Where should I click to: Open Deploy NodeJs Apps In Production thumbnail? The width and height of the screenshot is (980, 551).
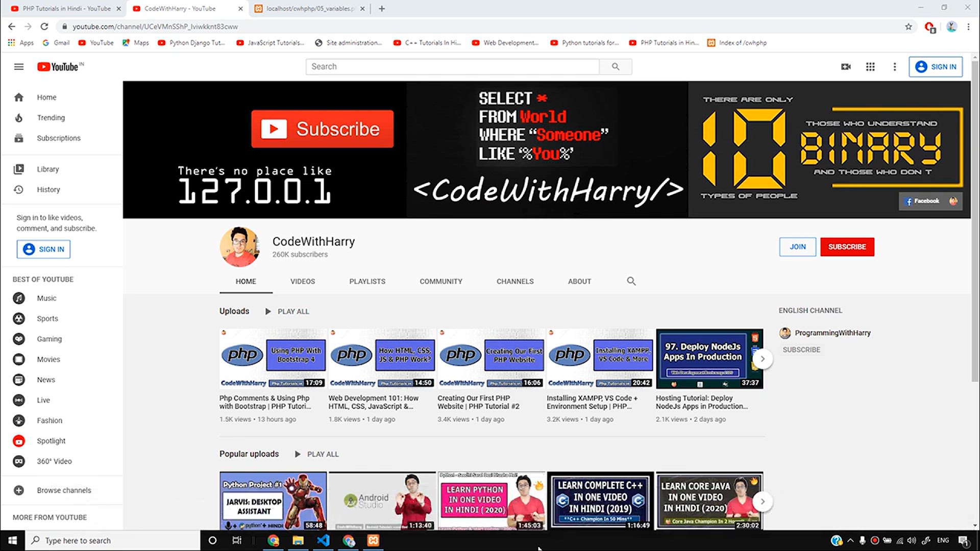(x=709, y=359)
